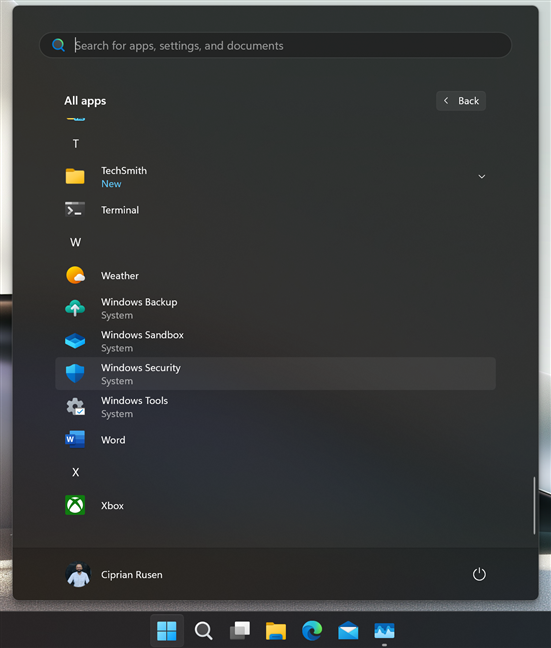551x648 pixels.
Task: Open Ciprian Rusen's profile picture
Action: pos(78,574)
